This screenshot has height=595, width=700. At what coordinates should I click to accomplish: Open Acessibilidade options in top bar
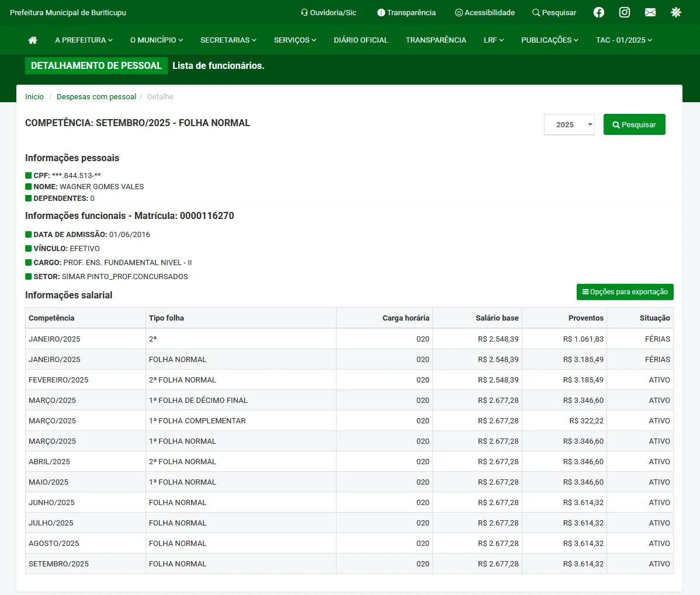pyautogui.click(x=484, y=12)
